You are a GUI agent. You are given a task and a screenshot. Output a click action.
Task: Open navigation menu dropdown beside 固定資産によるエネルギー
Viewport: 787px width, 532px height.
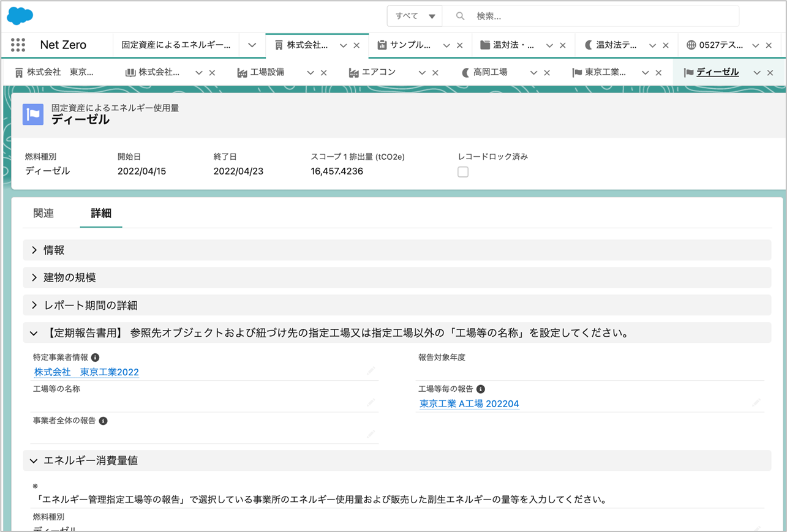coord(252,45)
